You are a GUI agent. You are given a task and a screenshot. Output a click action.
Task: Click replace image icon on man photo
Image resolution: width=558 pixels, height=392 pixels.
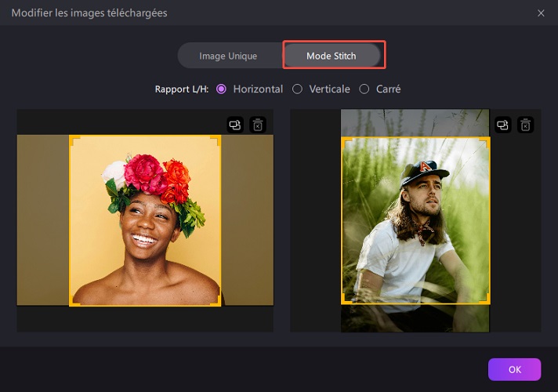coord(503,125)
